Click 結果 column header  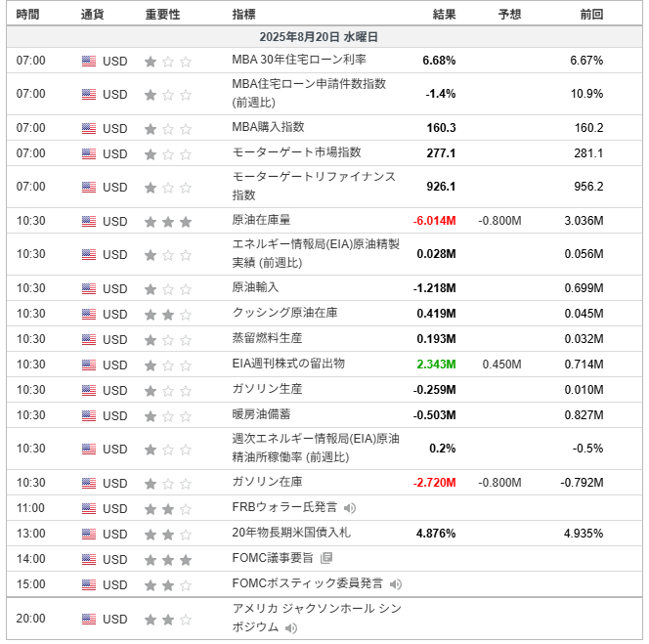(x=444, y=15)
